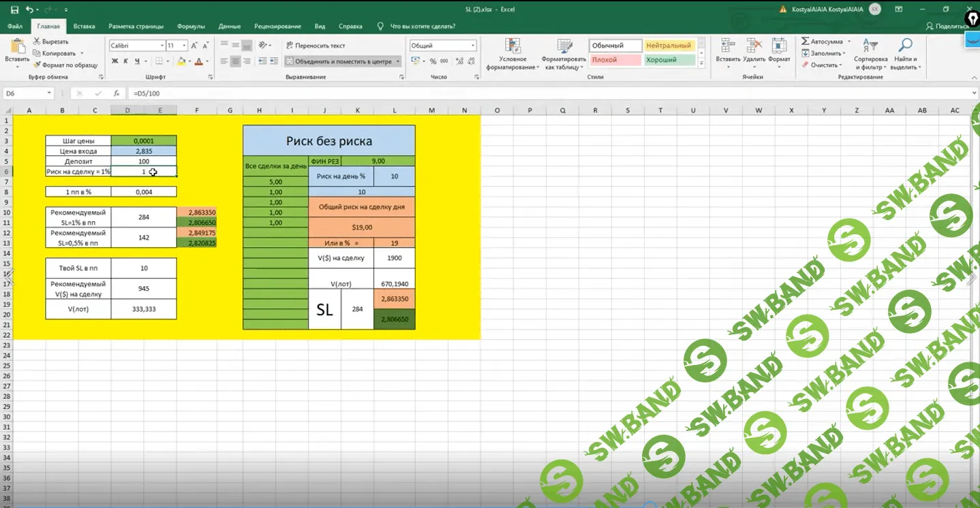The width and height of the screenshot is (980, 508).
Task: Switch to the Формулы ribbon tab
Action: click(191, 27)
